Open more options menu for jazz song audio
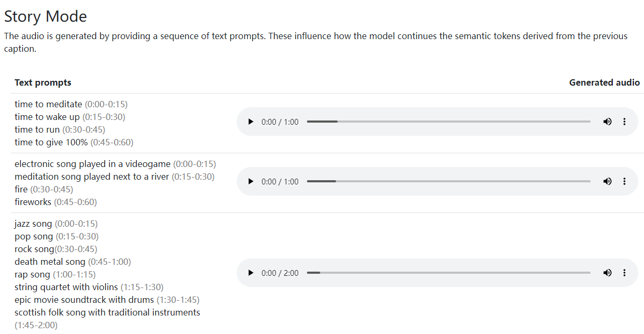 point(624,273)
